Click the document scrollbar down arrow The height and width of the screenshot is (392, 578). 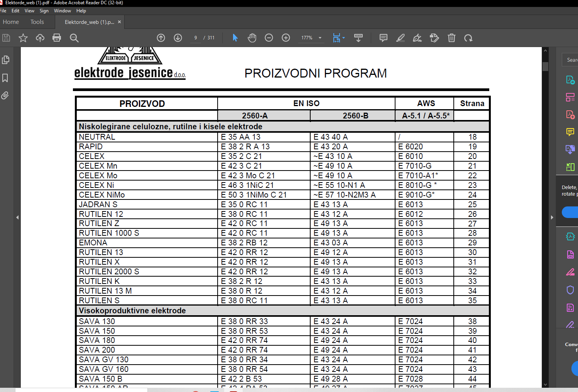click(x=545, y=384)
